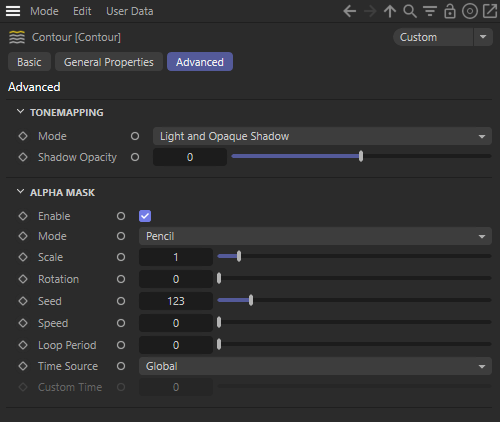
Task: Click the Seed value input field
Action: pyautogui.click(x=176, y=301)
